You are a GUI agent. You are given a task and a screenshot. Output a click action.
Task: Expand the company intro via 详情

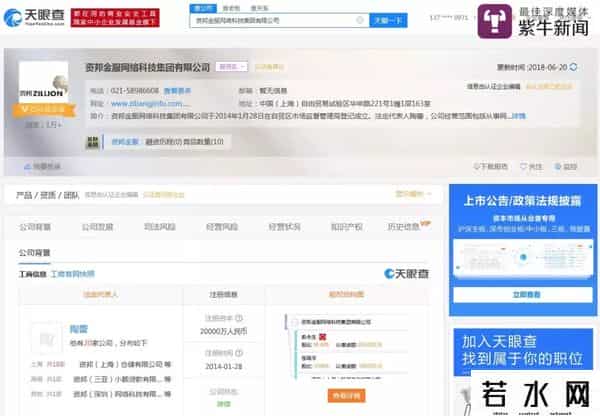519,116
